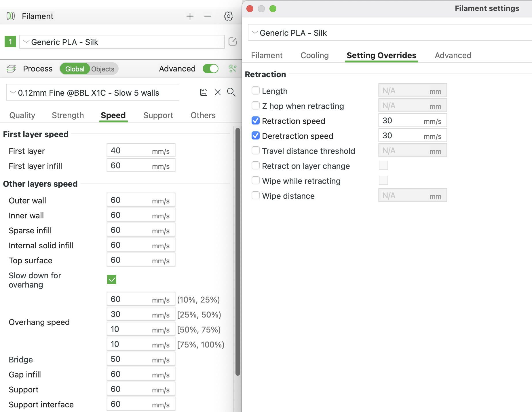Screen dimensions: 532x412
Task: Open filament settings via the gear icon
Action: pos(228,16)
